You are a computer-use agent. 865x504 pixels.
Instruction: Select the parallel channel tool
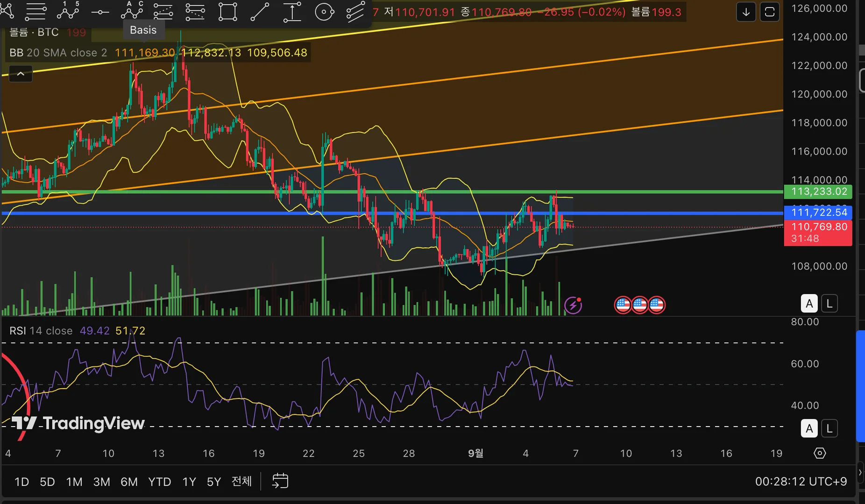point(355,12)
